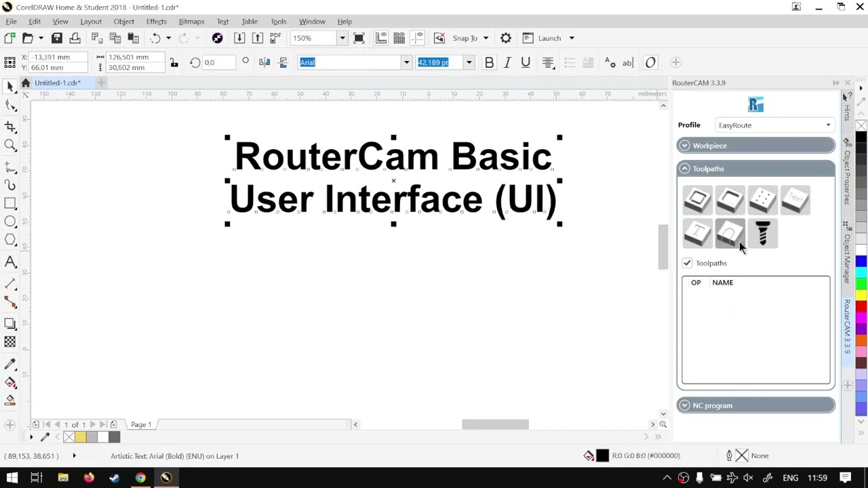This screenshot has height=488, width=868.
Task: Select the Rectangle tool
Action: click(10, 203)
